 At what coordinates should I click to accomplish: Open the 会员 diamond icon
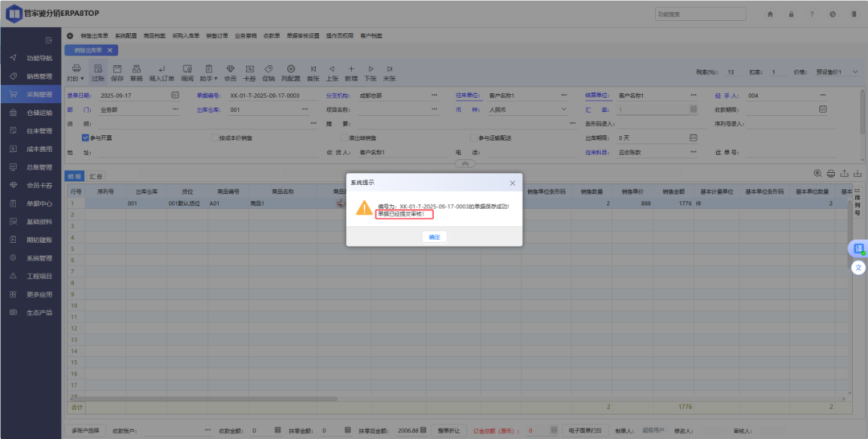tap(230, 69)
